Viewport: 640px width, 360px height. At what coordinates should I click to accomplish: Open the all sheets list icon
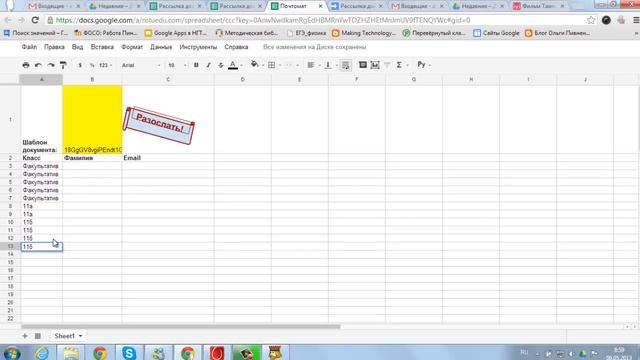[x=38, y=336]
